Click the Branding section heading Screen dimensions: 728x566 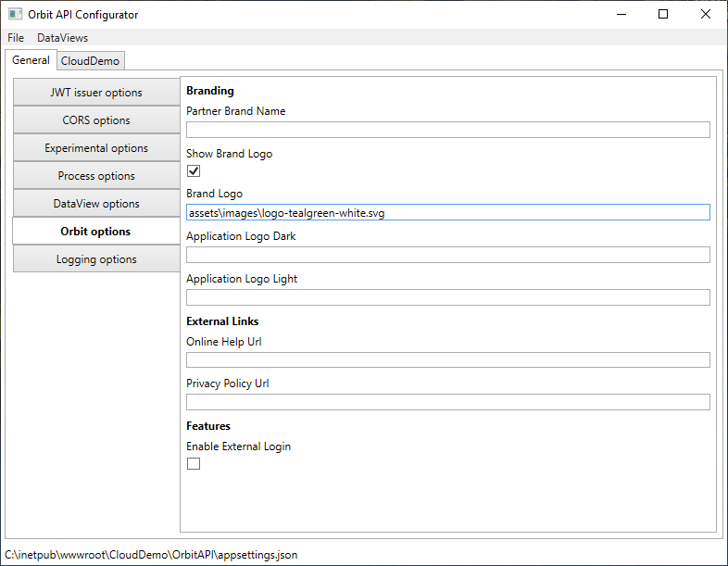point(210,91)
